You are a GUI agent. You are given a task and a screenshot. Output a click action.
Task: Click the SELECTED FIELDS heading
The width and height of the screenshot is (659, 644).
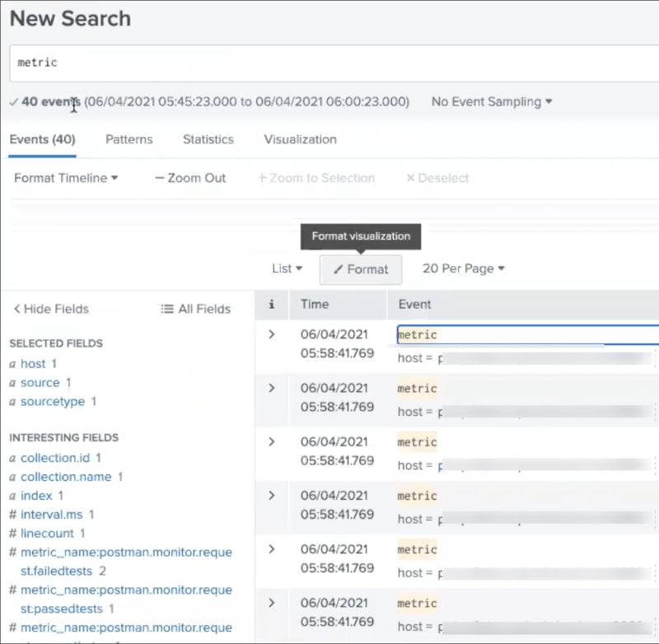(56, 343)
